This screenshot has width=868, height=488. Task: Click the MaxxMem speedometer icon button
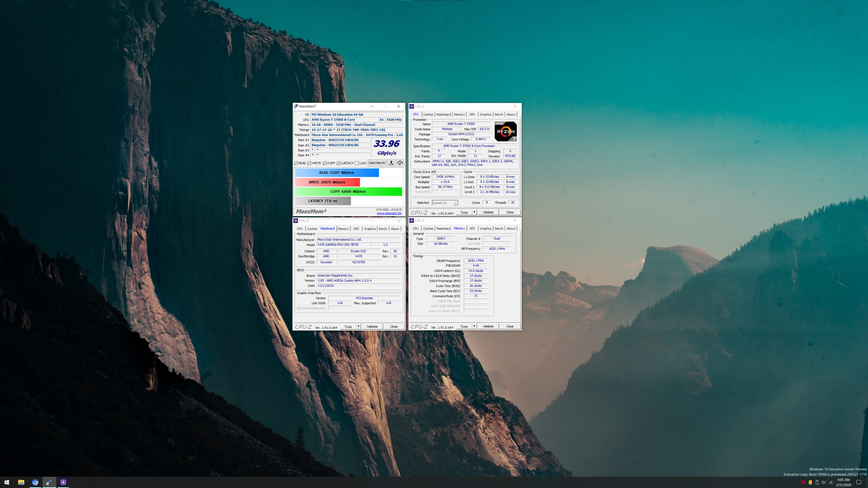click(x=400, y=163)
